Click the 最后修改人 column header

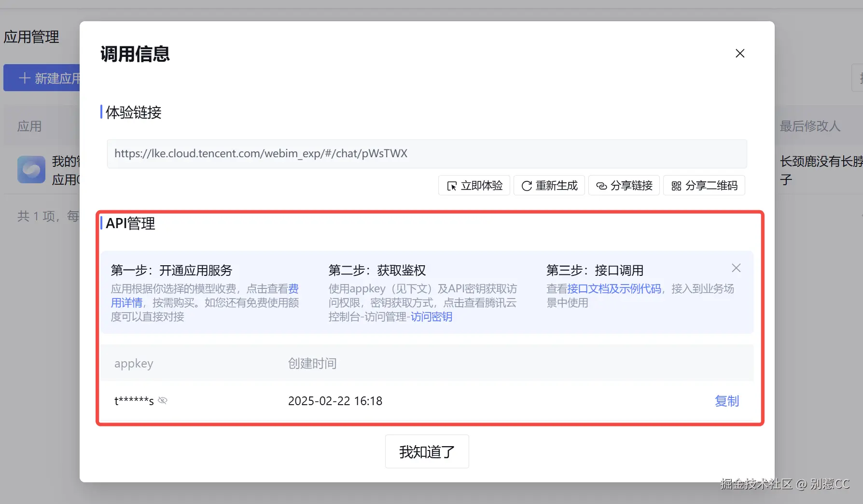810,126
